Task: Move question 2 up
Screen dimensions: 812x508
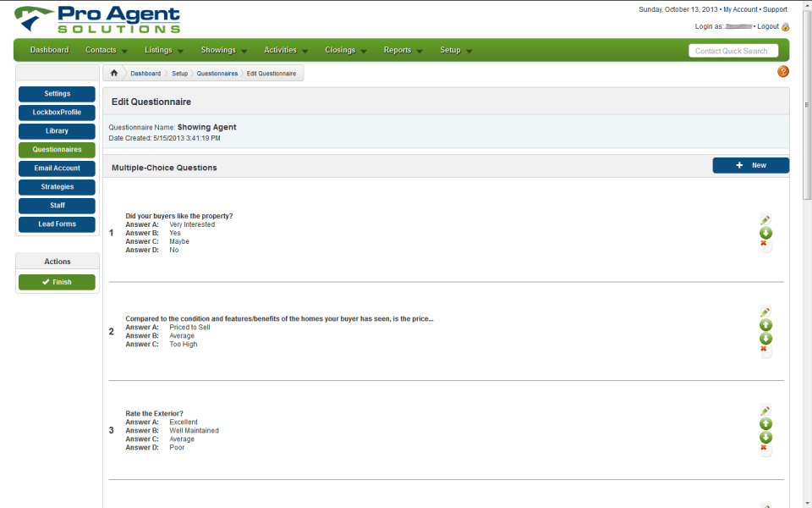Action: pyautogui.click(x=765, y=325)
